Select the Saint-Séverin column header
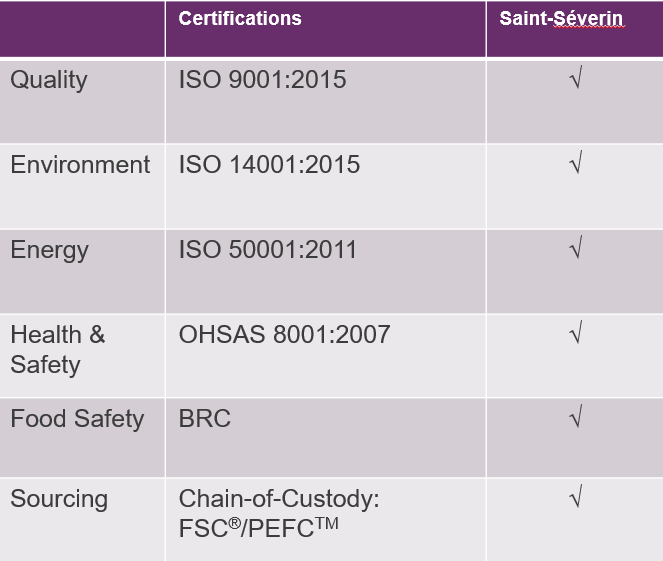663x561 pixels. coord(561,19)
